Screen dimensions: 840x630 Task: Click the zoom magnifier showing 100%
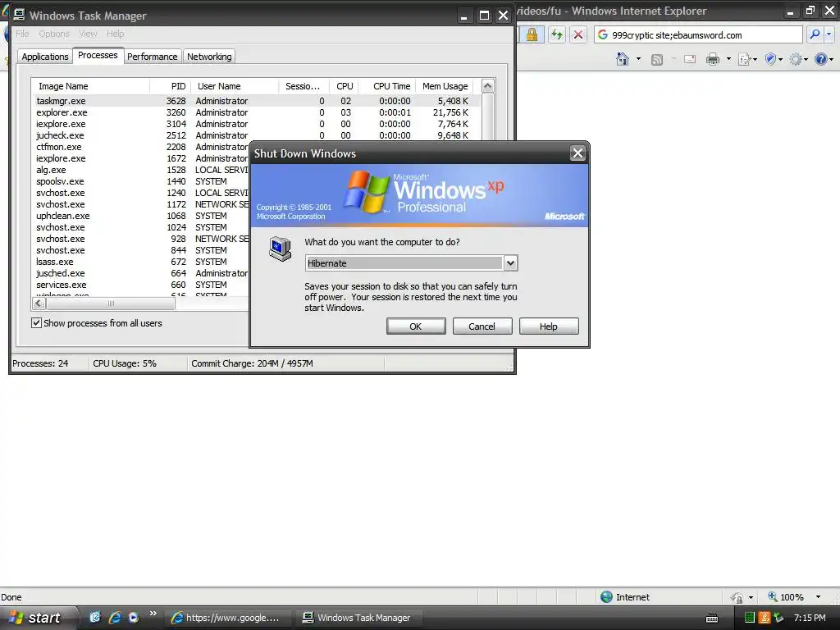(773, 596)
